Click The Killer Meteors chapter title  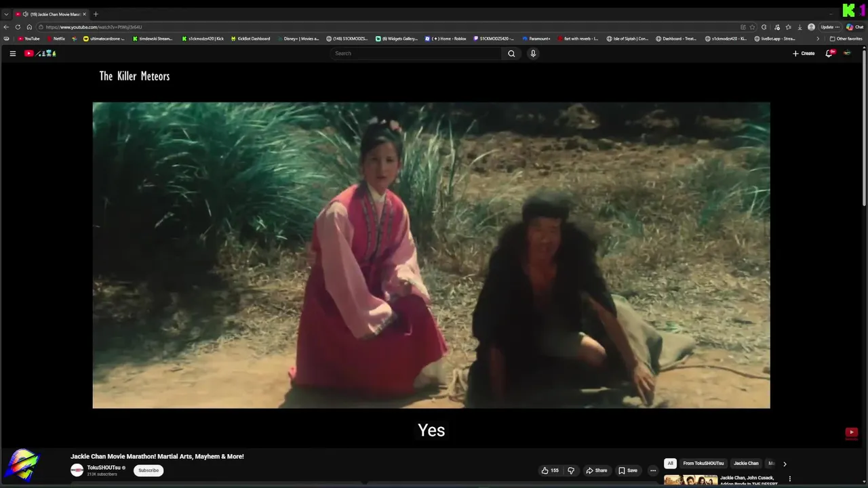point(134,76)
